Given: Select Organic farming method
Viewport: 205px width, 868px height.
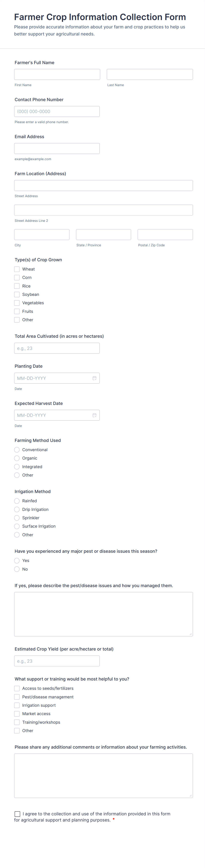Looking at the screenshot, I should point(17,458).
